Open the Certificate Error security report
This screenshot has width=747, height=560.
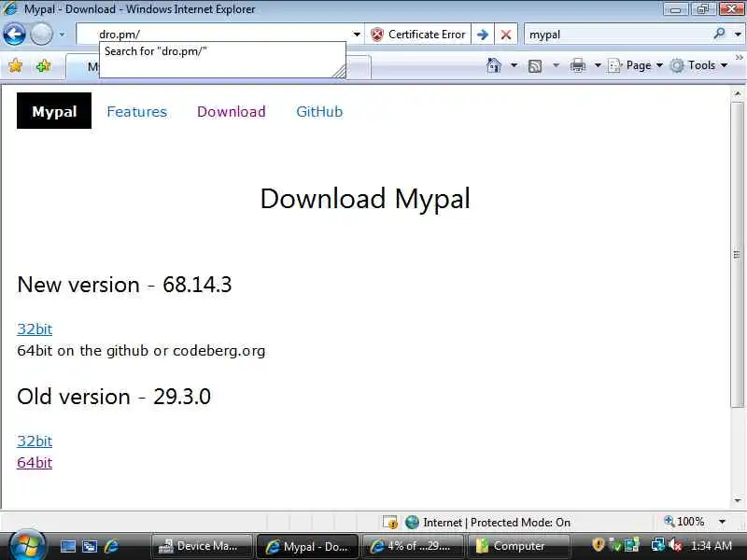click(x=417, y=35)
